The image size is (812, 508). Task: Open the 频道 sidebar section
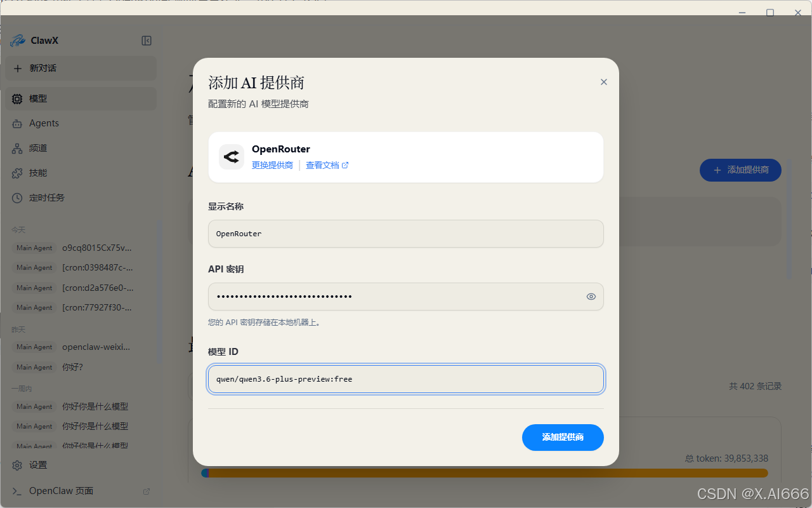tap(81, 148)
